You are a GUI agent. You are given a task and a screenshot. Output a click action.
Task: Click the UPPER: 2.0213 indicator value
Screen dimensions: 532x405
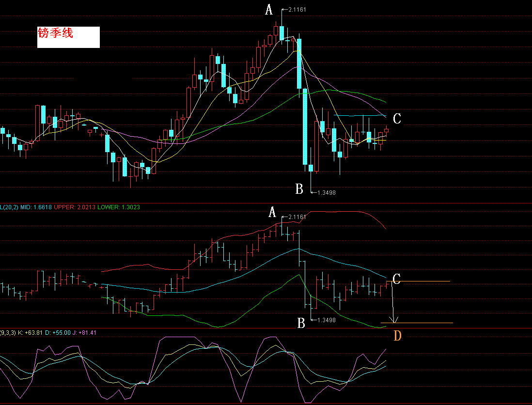(x=75, y=207)
